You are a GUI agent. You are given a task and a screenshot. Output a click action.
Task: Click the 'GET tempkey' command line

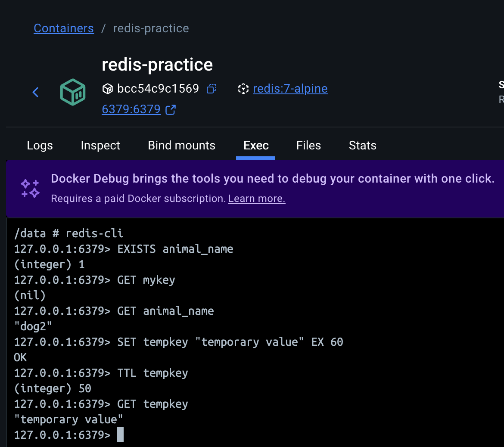coord(101,404)
